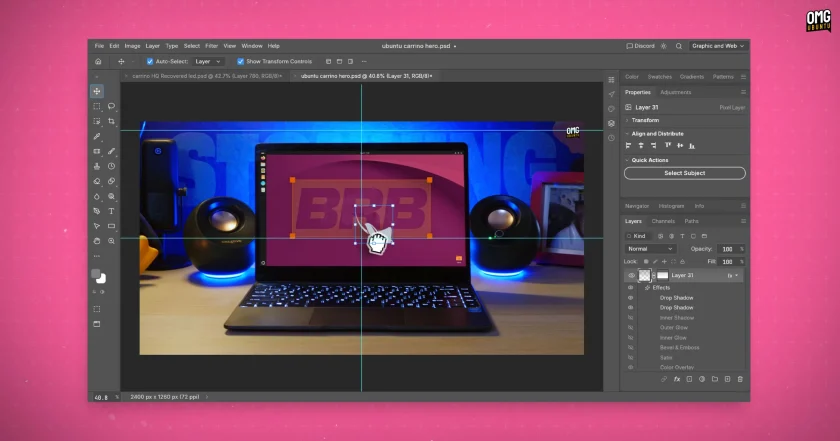Image resolution: width=840 pixels, height=441 pixels.
Task: Open the Filter menu
Action: 212,46
